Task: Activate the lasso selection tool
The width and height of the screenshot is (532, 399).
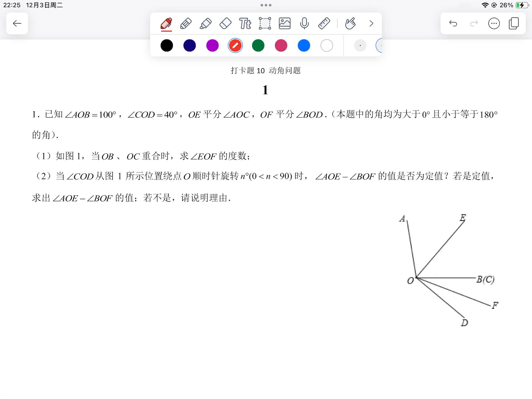Action: point(265,24)
